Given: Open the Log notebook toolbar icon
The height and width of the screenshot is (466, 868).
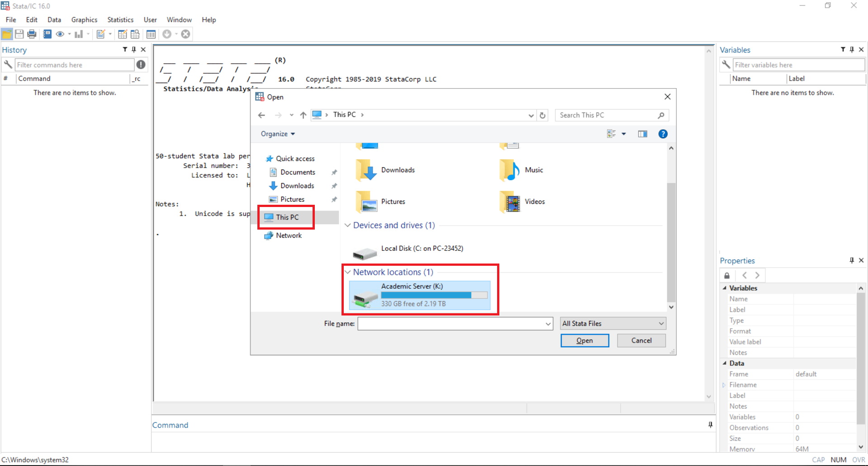Looking at the screenshot, I should click(47, 34).
